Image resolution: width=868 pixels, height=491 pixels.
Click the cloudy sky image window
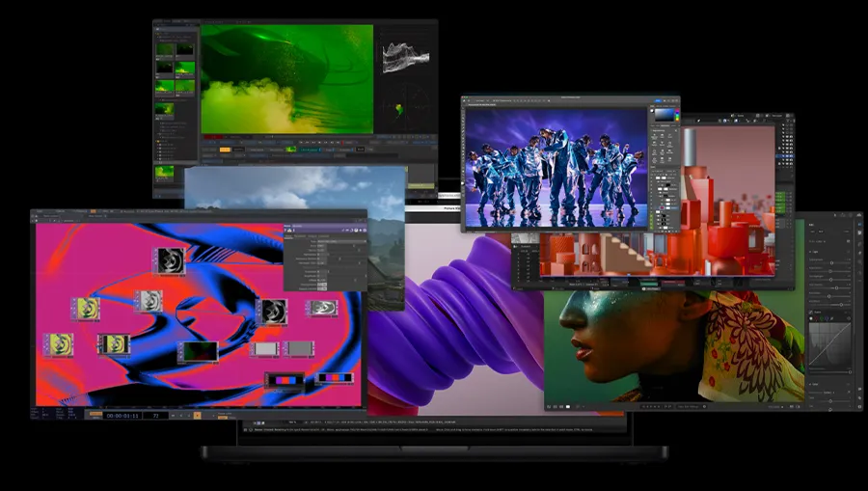click(x=294, y=188)
